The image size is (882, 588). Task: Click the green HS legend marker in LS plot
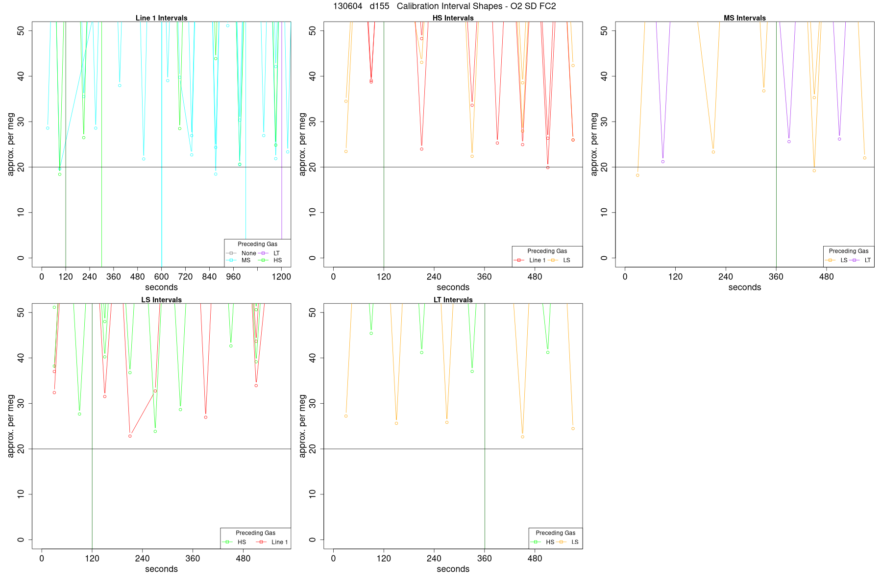227,542
